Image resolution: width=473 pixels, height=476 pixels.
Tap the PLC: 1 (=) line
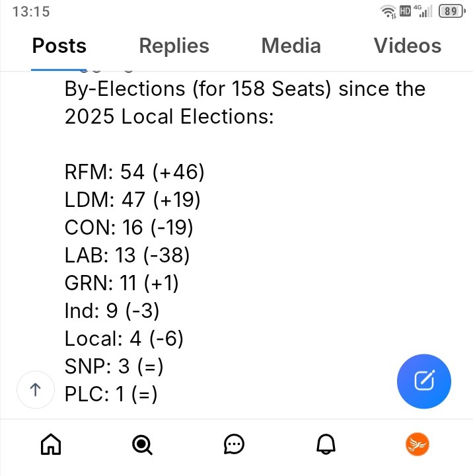[x=111, y=394]
